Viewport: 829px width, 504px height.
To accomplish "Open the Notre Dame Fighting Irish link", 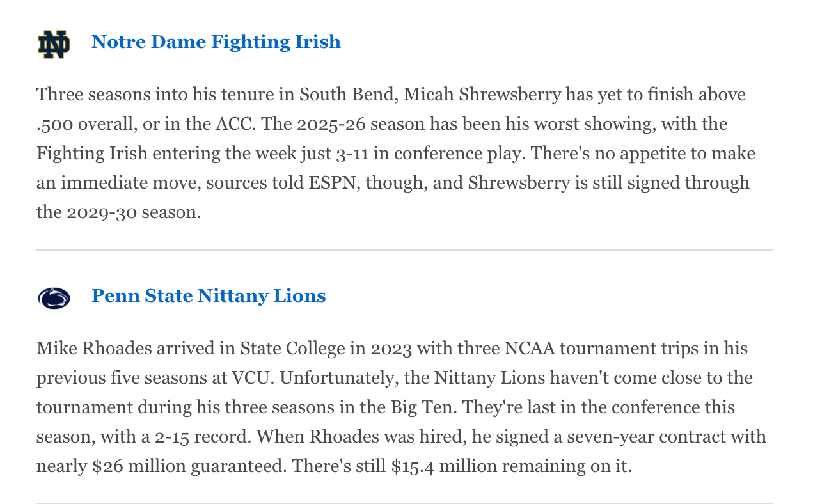I will (216, 42).
